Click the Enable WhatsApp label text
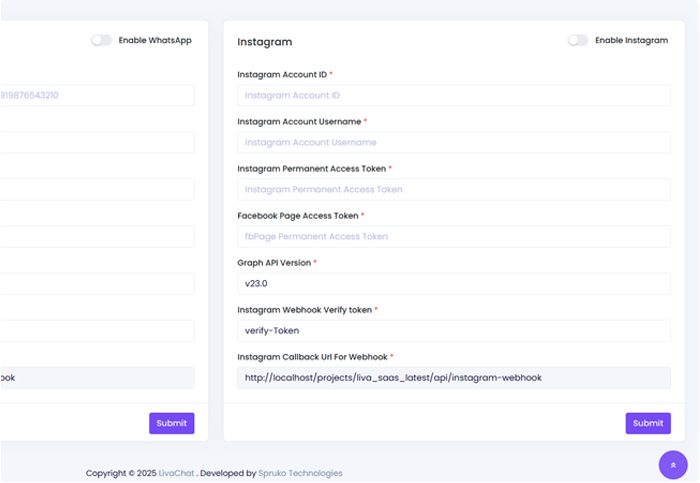Viewport: 700px width, 483px height. point(155,41)
